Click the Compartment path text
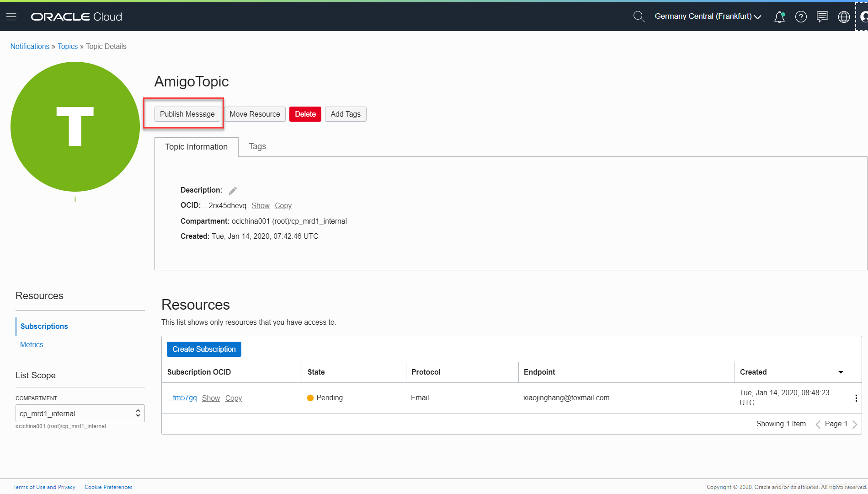868x494 pixels. pos(289,221)
